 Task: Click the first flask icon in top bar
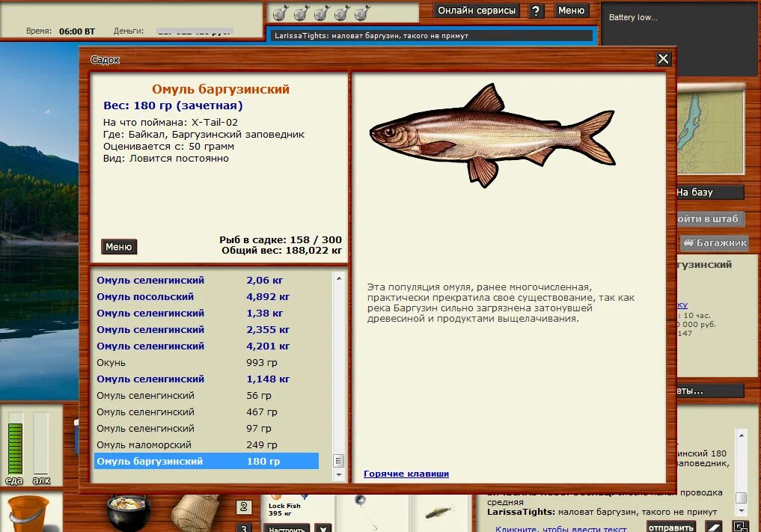[x=280, y=13]
